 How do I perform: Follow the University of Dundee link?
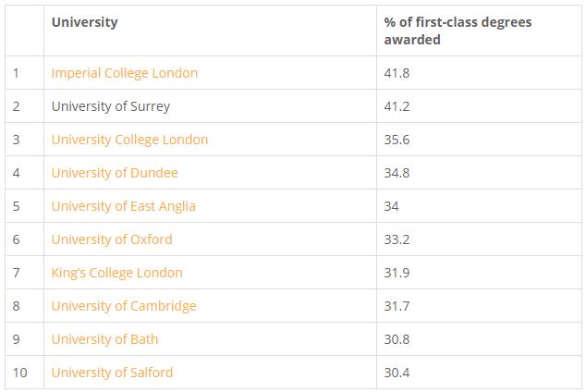click(115, 173)
